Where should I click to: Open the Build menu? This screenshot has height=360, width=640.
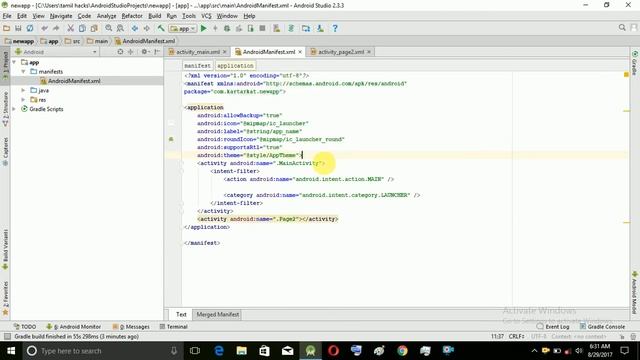coord(154,16)
